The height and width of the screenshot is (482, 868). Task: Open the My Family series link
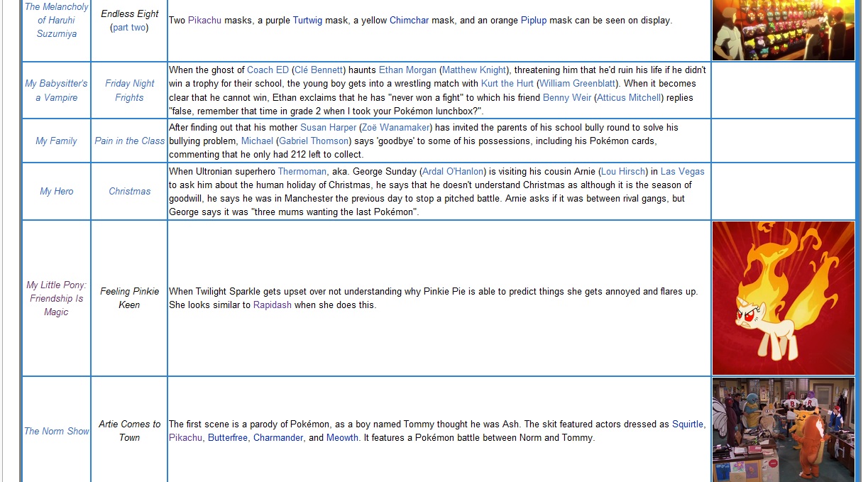coord(56,141)
